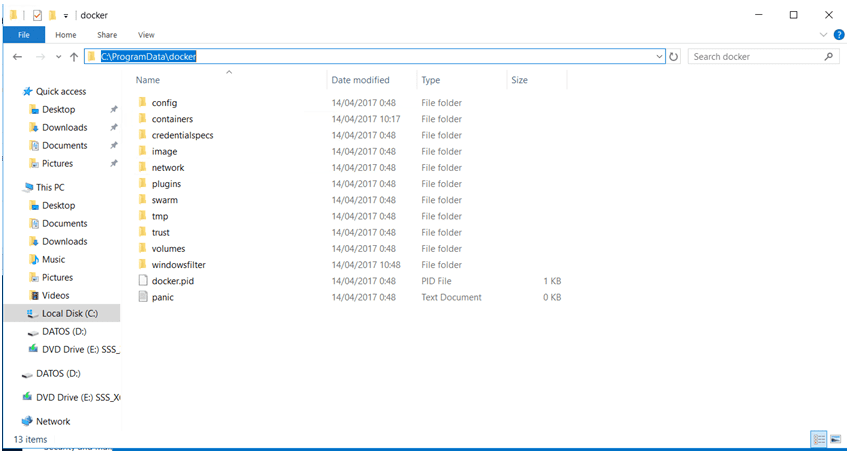Click the search magnifier icon
The image size is (848, 451).
(829, 57)
